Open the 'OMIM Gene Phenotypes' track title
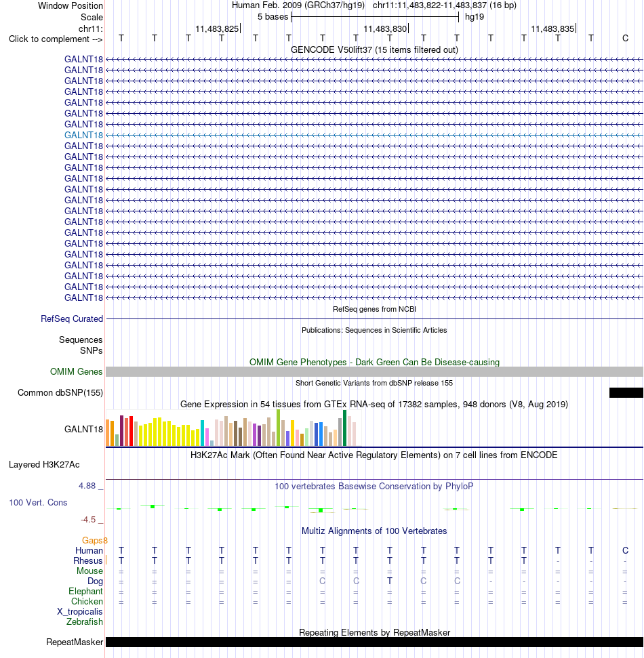The image size is (644, 658). (374, 362)
